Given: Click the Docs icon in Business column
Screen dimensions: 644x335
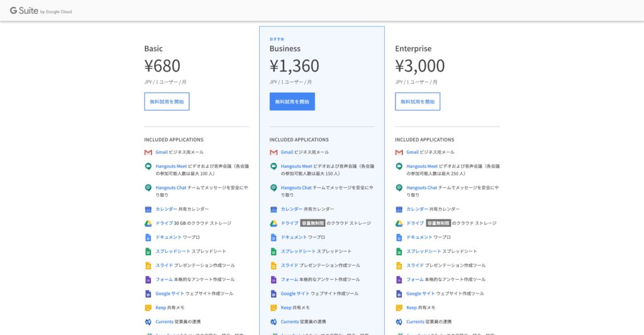Looking at the screenshot, I should tap(274, 238).
